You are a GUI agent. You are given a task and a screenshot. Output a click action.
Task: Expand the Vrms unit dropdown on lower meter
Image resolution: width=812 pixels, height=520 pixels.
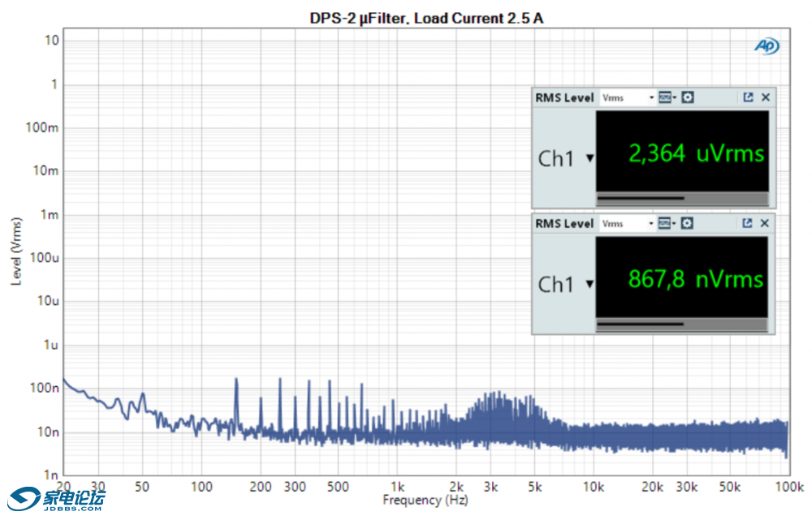(651, 223)
